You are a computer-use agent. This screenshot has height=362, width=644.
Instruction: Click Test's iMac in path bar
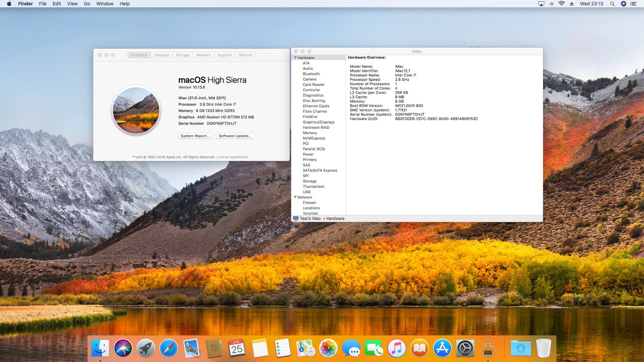(x=310, y=219)
